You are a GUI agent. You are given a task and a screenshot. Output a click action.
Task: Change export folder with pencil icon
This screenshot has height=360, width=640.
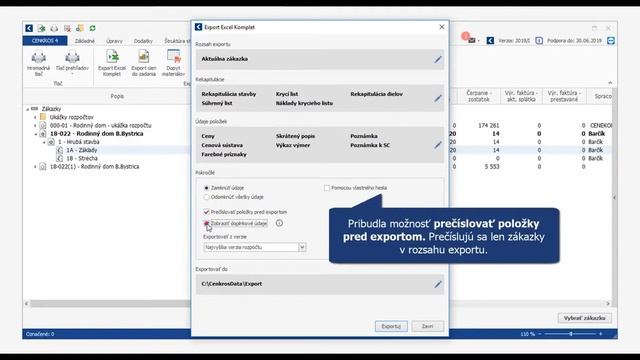438,284
